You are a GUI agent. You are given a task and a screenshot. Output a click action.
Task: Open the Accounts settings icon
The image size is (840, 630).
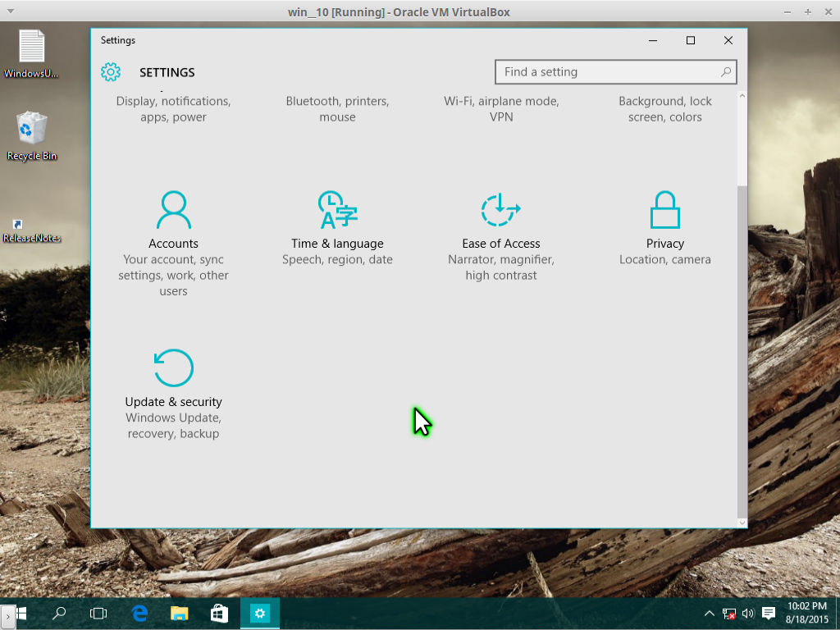[173, 210]
